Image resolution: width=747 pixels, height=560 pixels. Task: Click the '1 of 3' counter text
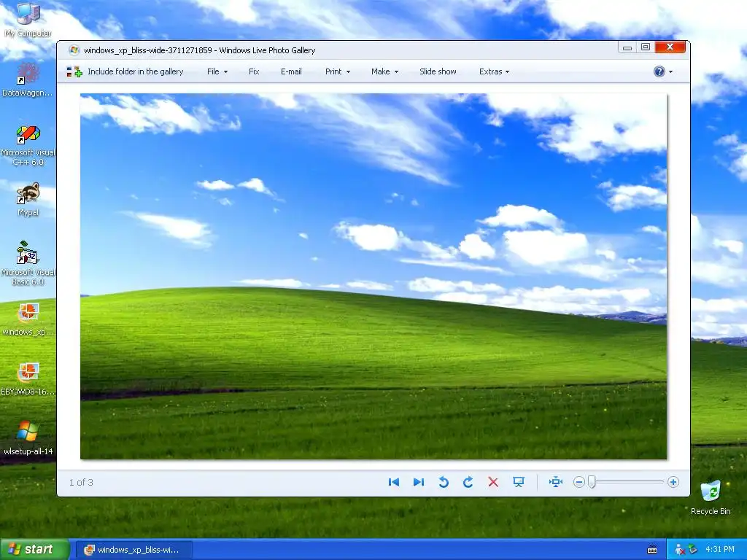tap(81, 483)
